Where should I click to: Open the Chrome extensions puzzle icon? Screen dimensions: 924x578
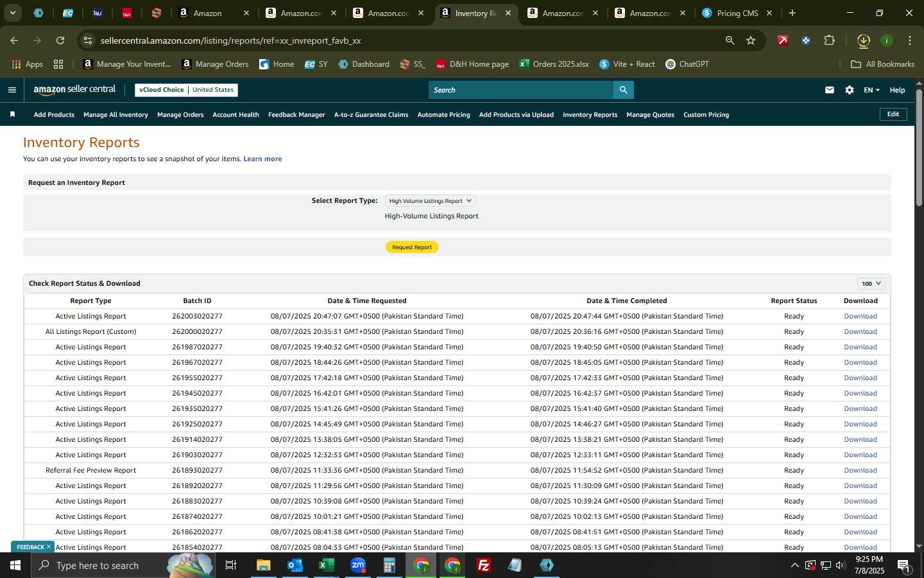(x=829, y=40)
